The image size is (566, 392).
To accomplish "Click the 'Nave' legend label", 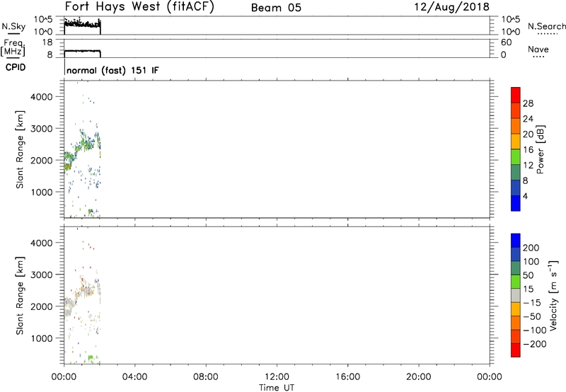I will 538,49.
